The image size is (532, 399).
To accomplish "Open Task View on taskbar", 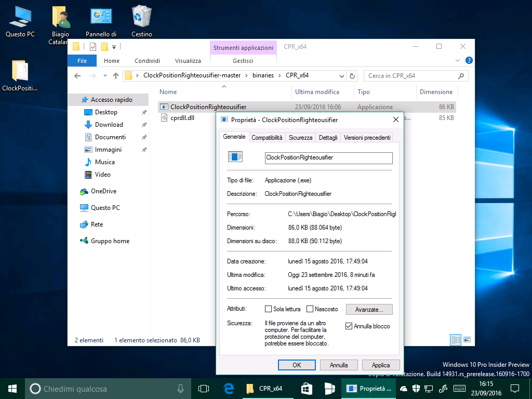I will pyautogui.click(x=203, y=389).
